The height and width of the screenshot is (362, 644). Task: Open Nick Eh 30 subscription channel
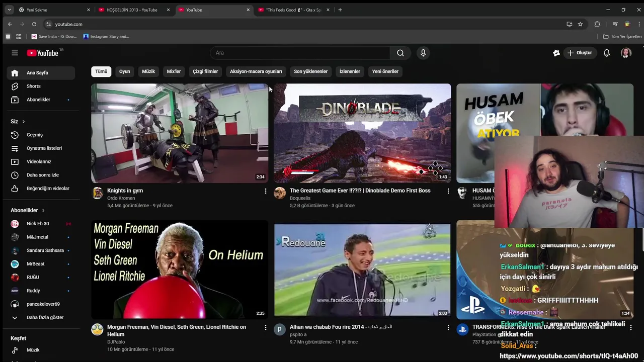[x=41, y=224]
